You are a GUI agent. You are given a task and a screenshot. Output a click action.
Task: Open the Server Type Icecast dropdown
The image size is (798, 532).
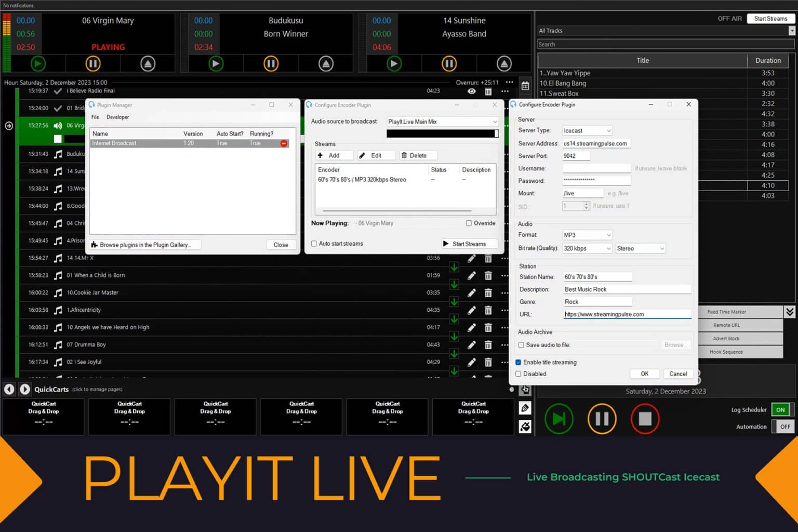pyautogui.click(x=587, y=130)
